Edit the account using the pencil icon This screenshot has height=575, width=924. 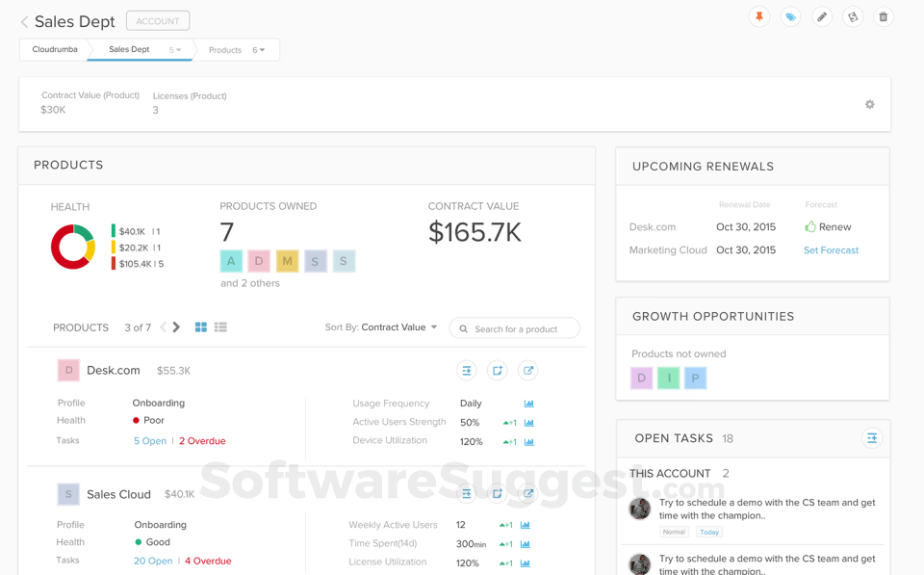[x=821, y=16]
